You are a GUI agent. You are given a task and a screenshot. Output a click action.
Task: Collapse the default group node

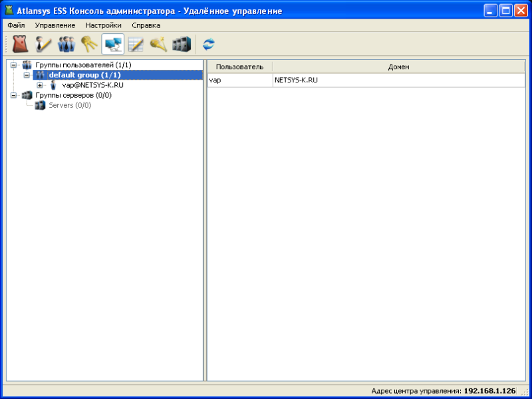click(27, 75)
